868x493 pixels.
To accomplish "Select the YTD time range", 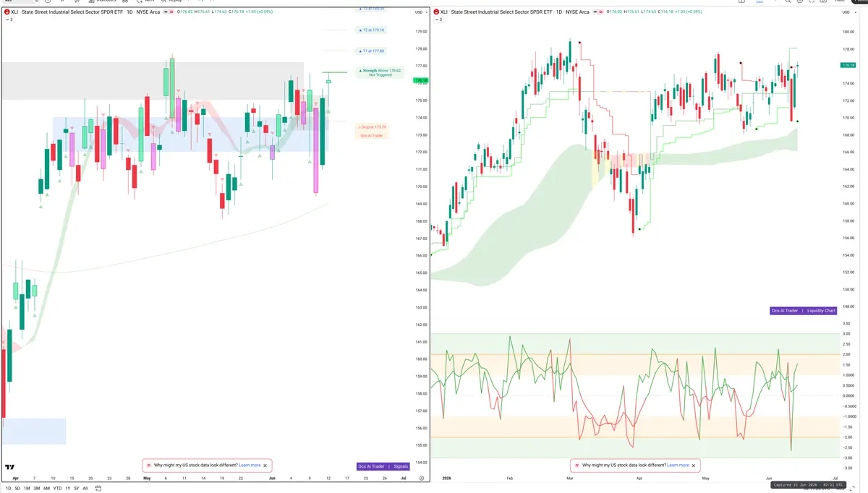I will coord(57,489).
